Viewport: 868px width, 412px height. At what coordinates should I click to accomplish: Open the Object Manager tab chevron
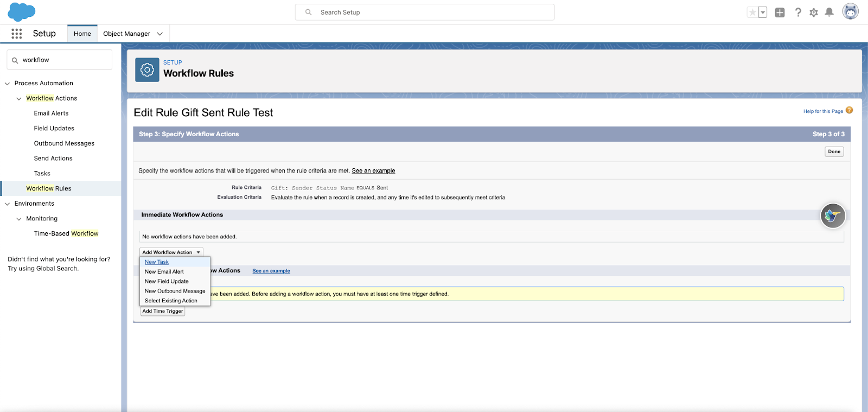160,34
